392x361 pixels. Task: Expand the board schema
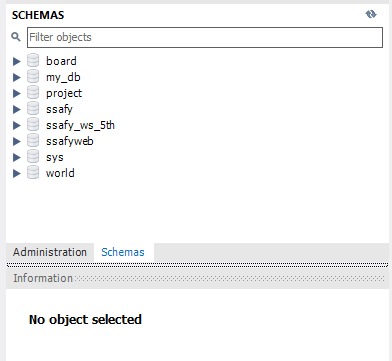click(x=16, y=61)
